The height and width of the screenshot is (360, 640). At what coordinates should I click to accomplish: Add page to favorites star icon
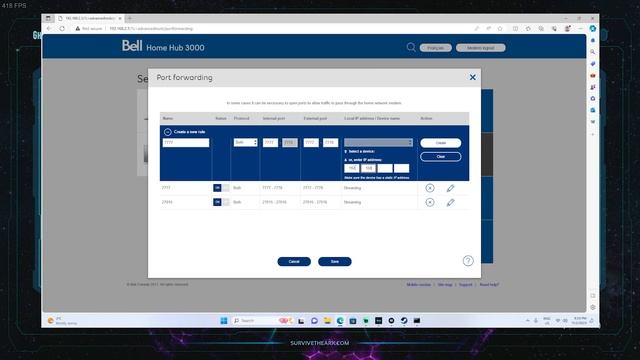point(500,29)
